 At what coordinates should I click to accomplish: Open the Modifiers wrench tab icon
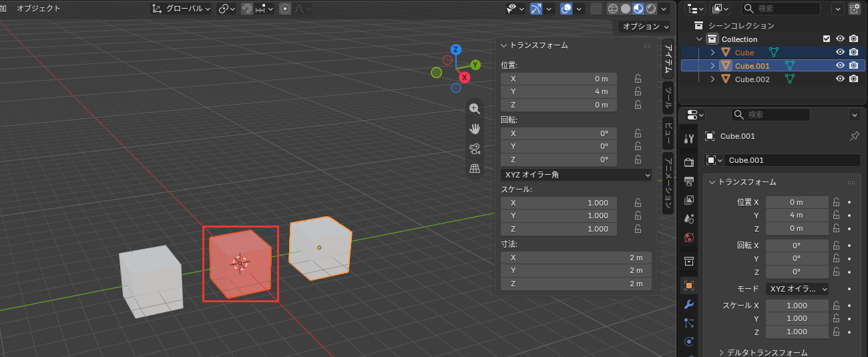689,304
